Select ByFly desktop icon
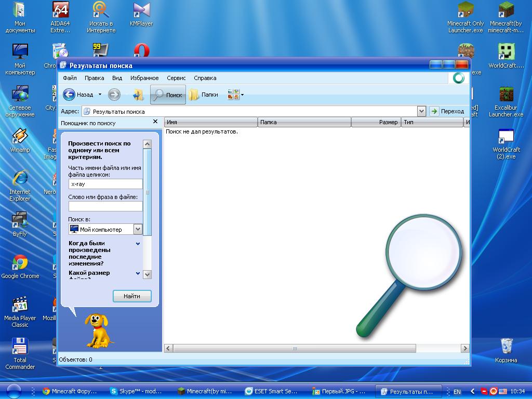Image resolution: width=532 pixels, height=399 pixels. [x=20, y=224]
